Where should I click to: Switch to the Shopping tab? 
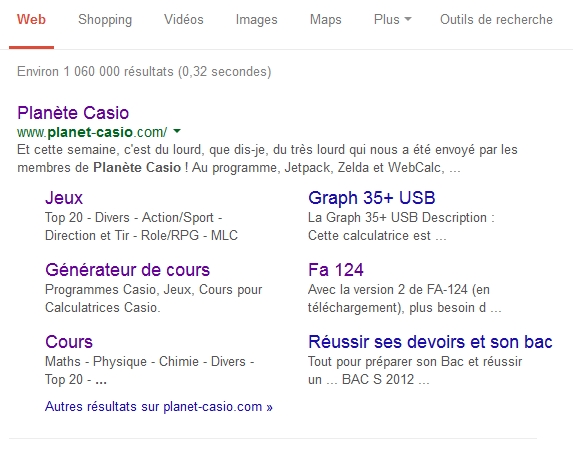coord(105,19)
